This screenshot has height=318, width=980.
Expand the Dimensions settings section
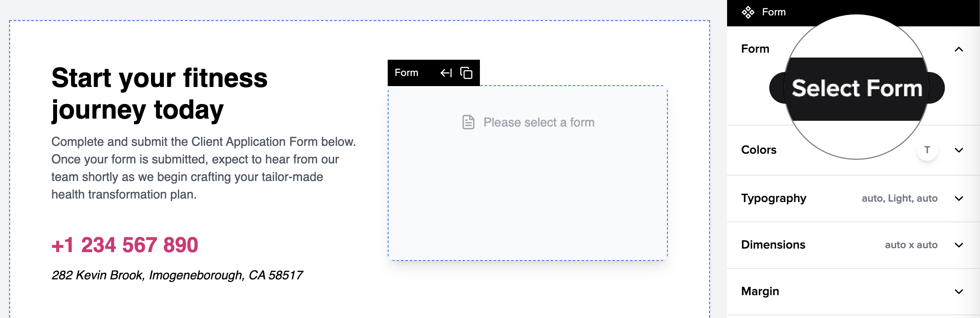[x=958, y=246]
